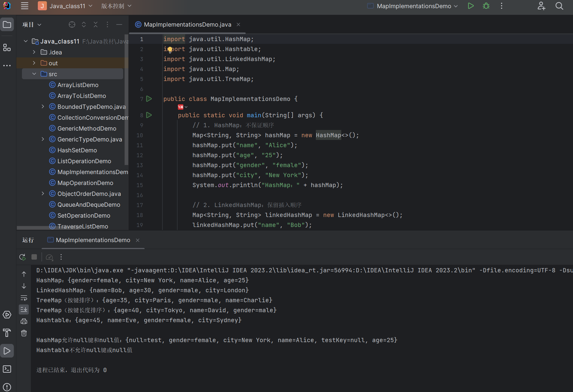
Task: Jump up the stack trace in console
Action: pyautogui.click(x=24, y=274)
